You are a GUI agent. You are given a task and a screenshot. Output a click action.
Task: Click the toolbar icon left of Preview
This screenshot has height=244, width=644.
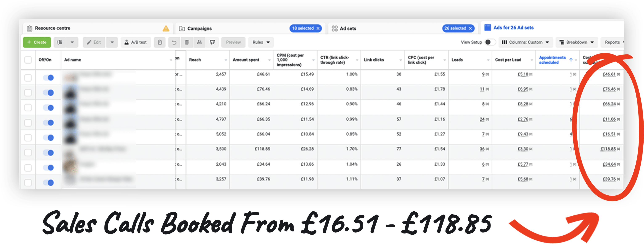212,42
